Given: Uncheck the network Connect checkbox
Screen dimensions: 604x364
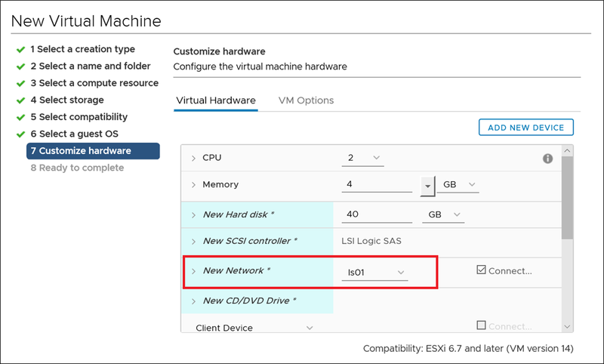Looking at the screenshot, I should coord(482,270).
